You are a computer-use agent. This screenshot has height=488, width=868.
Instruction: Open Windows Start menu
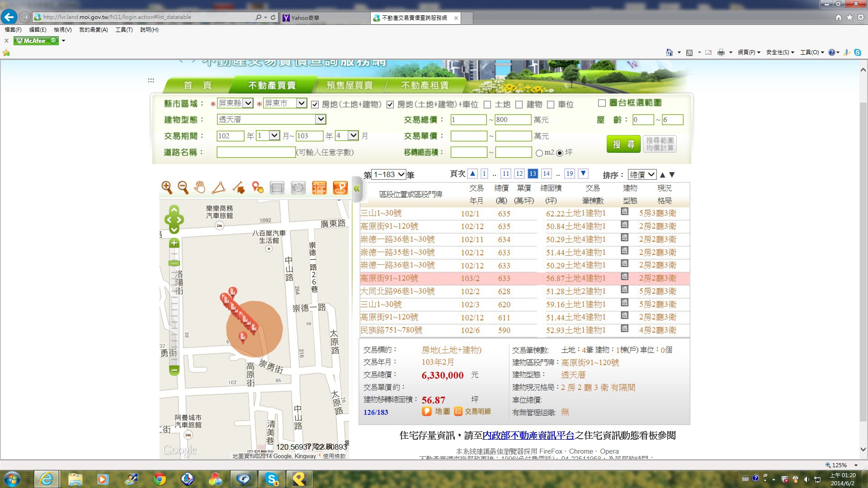pos(12,479)
